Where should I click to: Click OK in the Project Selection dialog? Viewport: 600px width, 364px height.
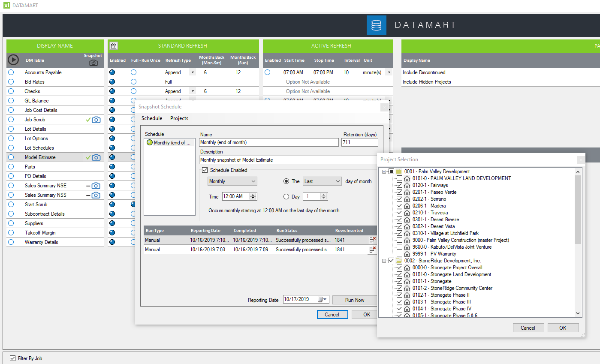pos(563,328)
